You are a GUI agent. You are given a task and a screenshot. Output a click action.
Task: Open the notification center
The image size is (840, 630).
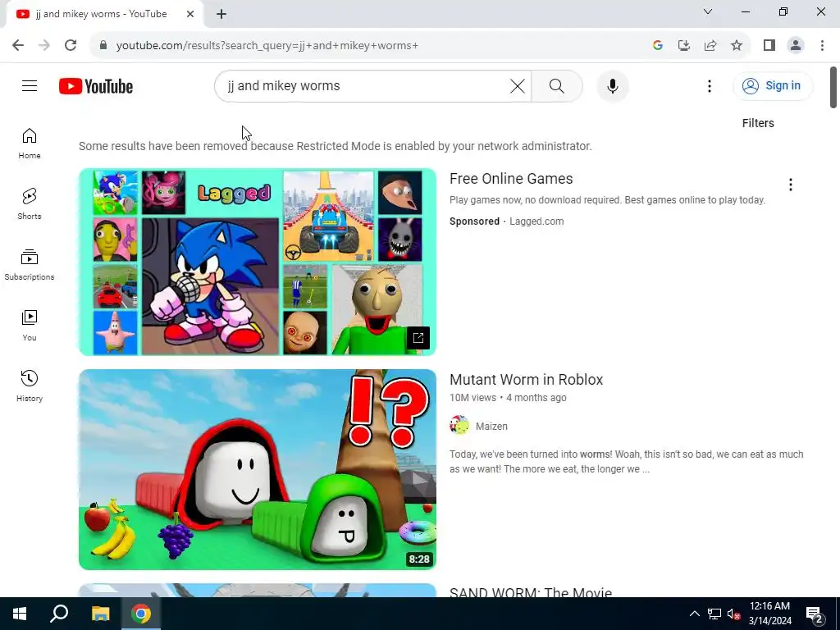815,614
